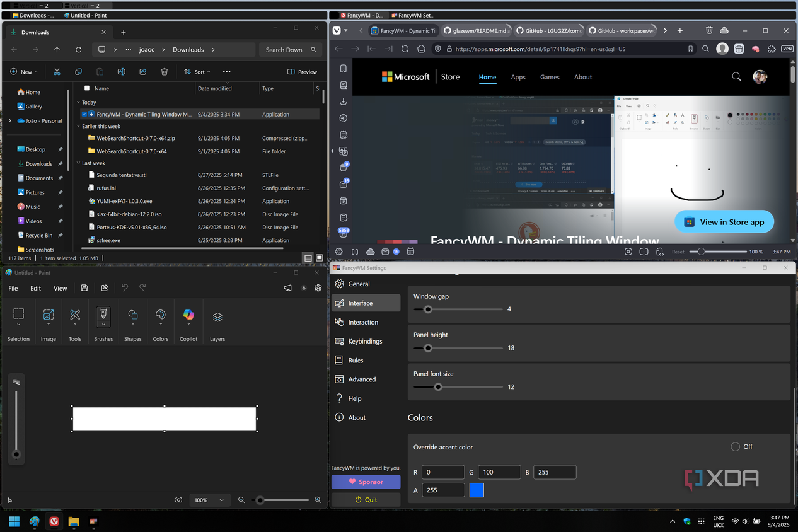Viewport: 798px width, 532px height.
Task: Reload the page in Vivaldi browser
Action: point(405,49)
